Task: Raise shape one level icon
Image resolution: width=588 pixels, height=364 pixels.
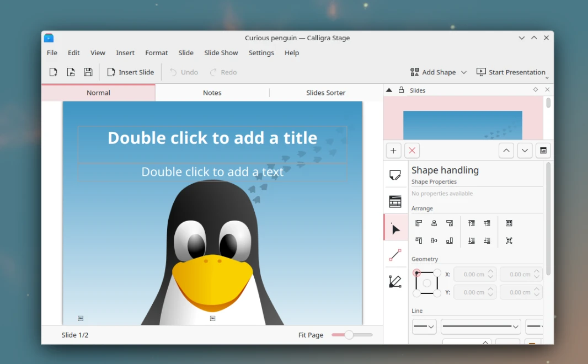Action: [487, 223]
